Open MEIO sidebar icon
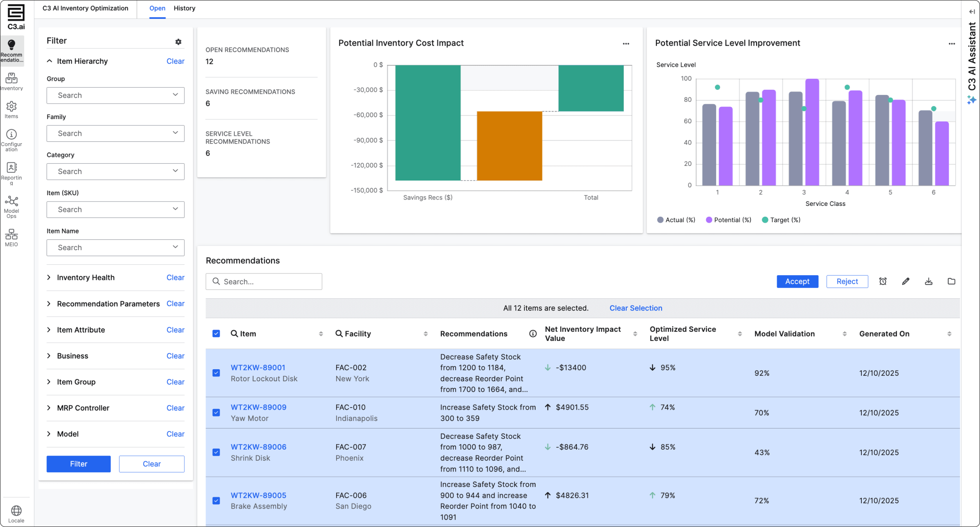The image size is (980, 527). (12, 234)
